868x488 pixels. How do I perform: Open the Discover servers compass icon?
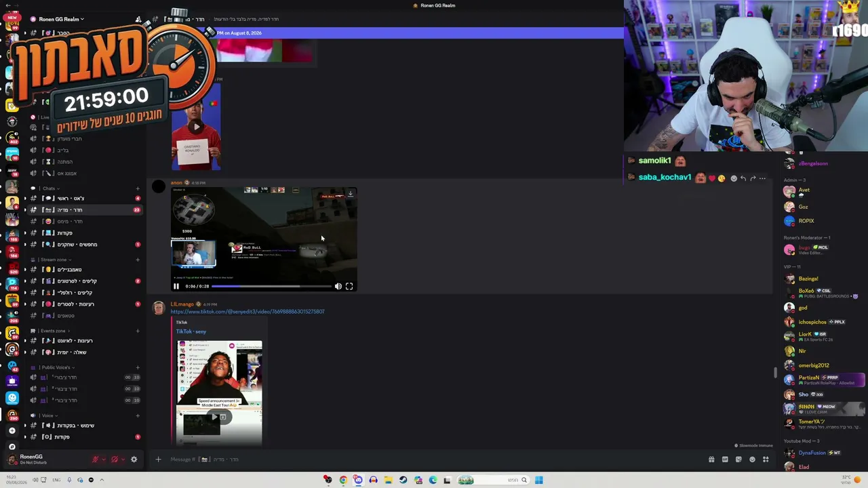(x=12, y=447)
